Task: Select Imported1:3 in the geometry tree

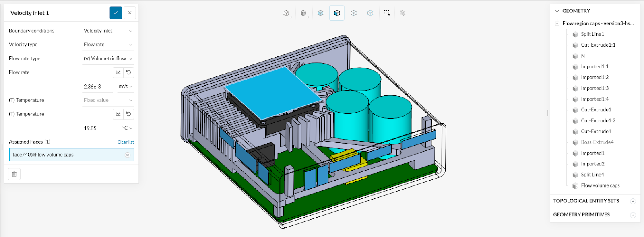Action: [594, 88]
